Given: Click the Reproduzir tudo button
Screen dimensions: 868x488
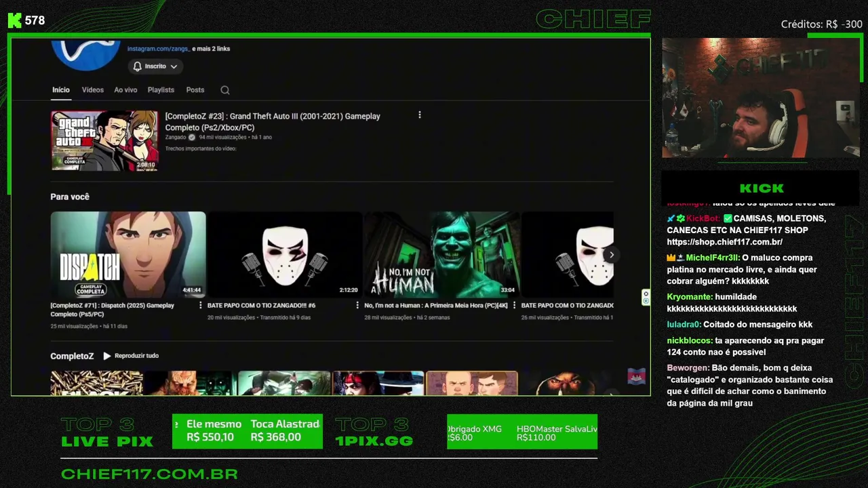Looking at the screenshot, I should pyautogui.click(x=131, y=356).
